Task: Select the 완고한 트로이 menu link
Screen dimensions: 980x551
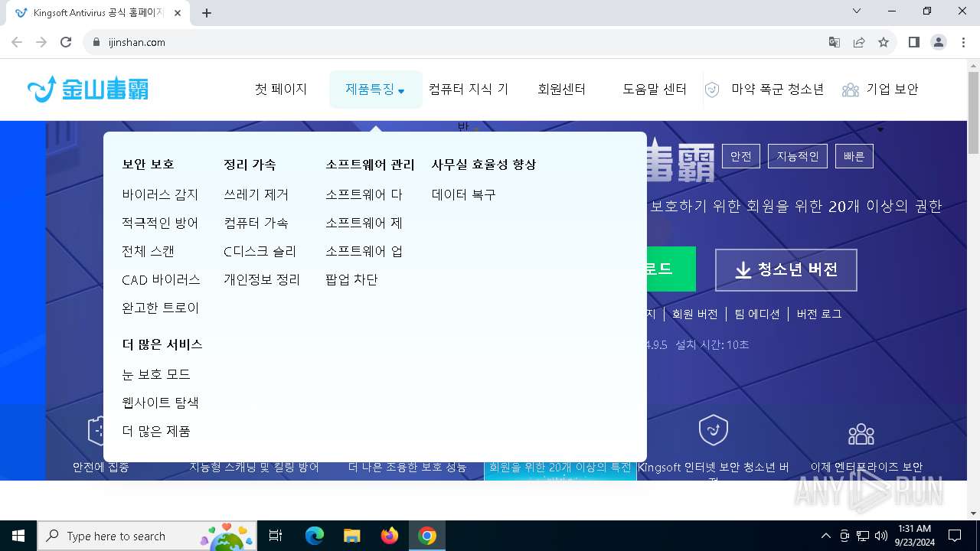Action: tap(160, 308)
